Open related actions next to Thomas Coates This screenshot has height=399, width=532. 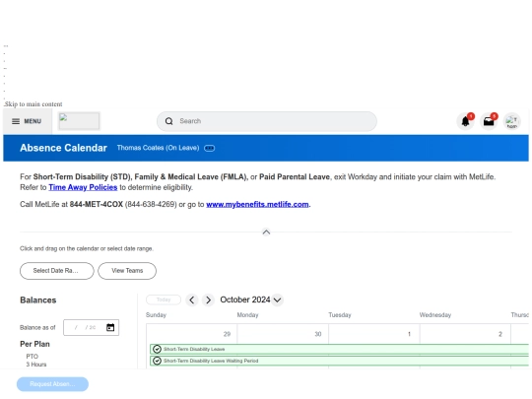coord(209,148)
